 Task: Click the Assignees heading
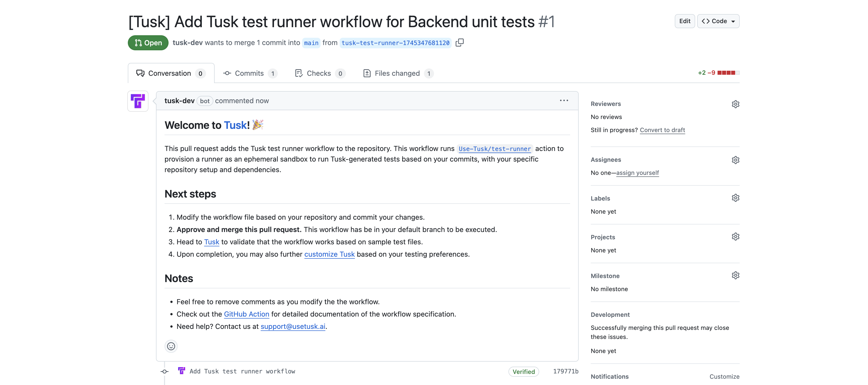pos(606,160)
